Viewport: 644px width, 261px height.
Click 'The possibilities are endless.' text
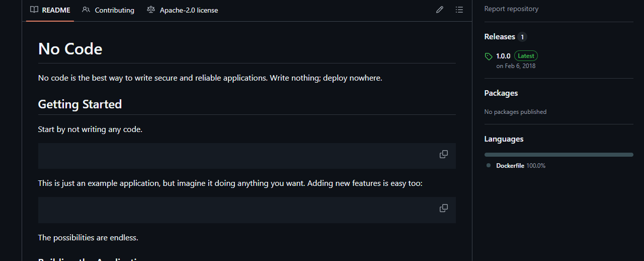pyautogui.click(x=89, y=237)
